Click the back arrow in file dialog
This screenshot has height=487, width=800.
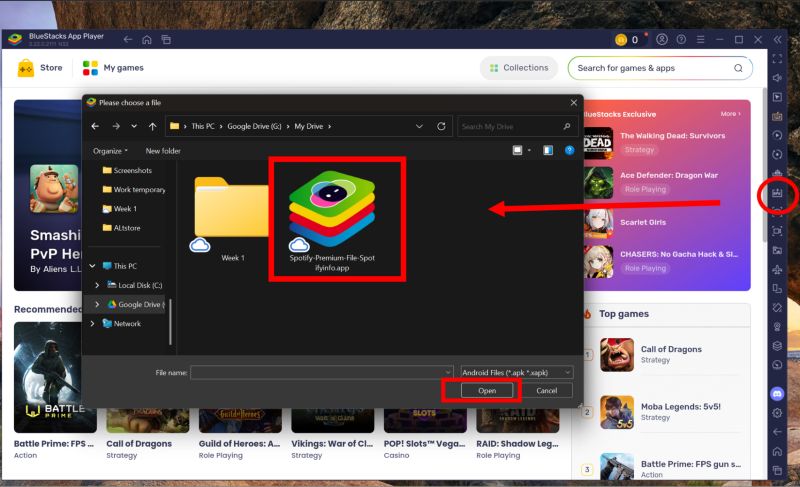coord(95,126)
